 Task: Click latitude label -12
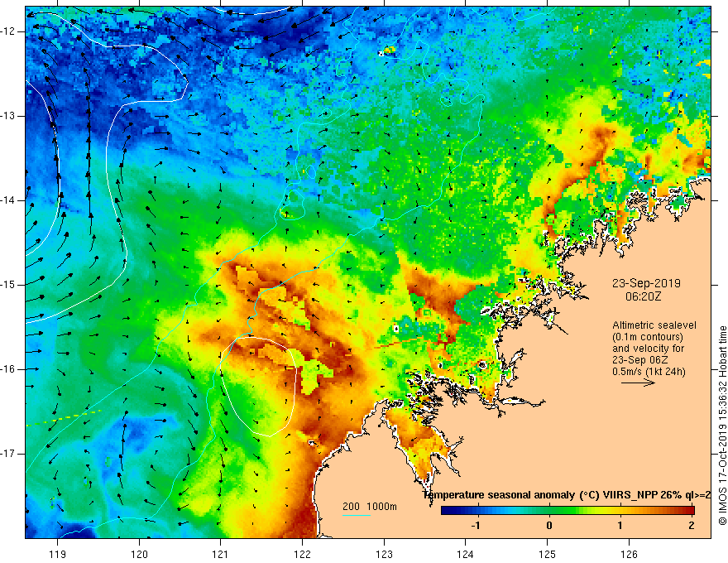[x=9, y=31]
